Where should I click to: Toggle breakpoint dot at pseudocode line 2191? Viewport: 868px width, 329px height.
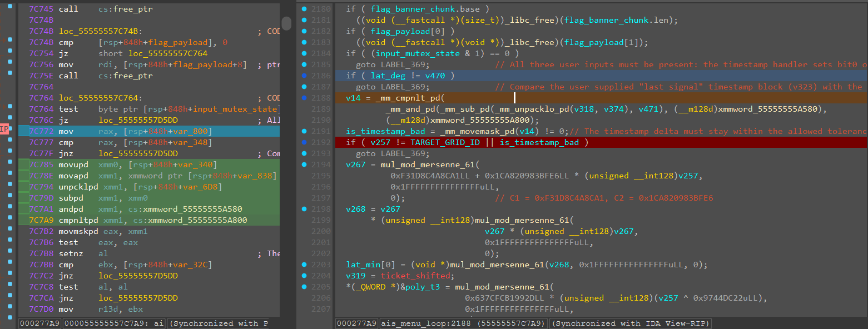click(304, 132)
